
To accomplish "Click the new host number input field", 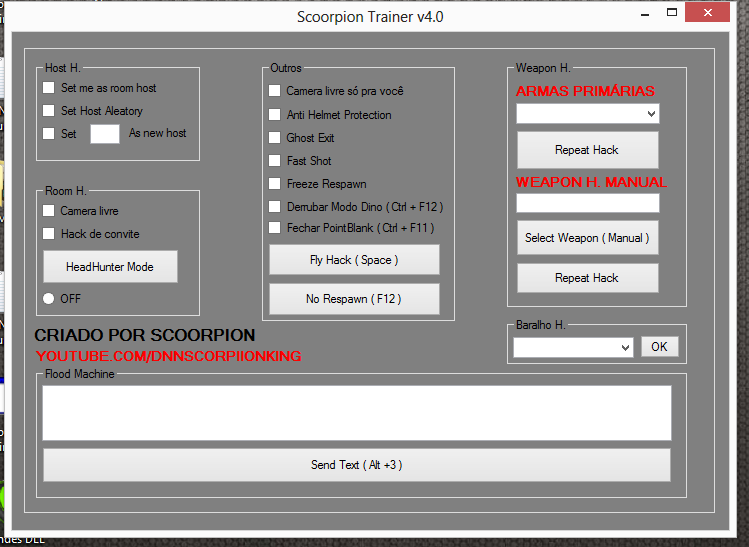I will 105,134.
